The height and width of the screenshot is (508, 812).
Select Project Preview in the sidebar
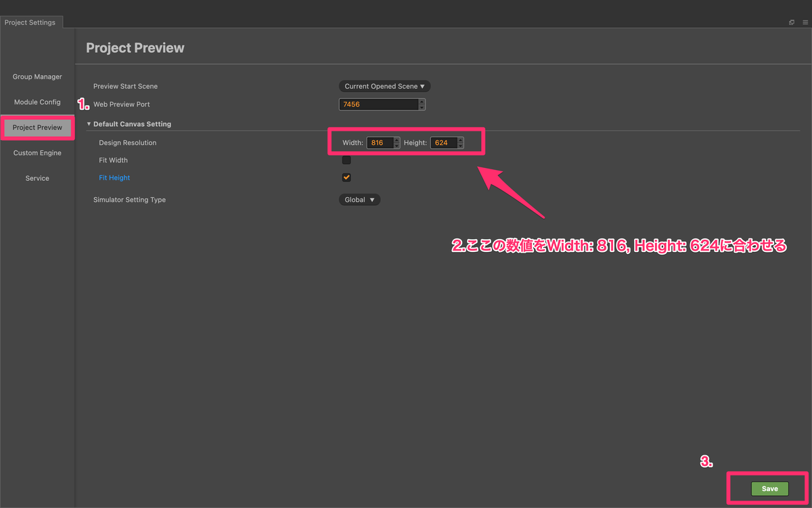[37, 127]
